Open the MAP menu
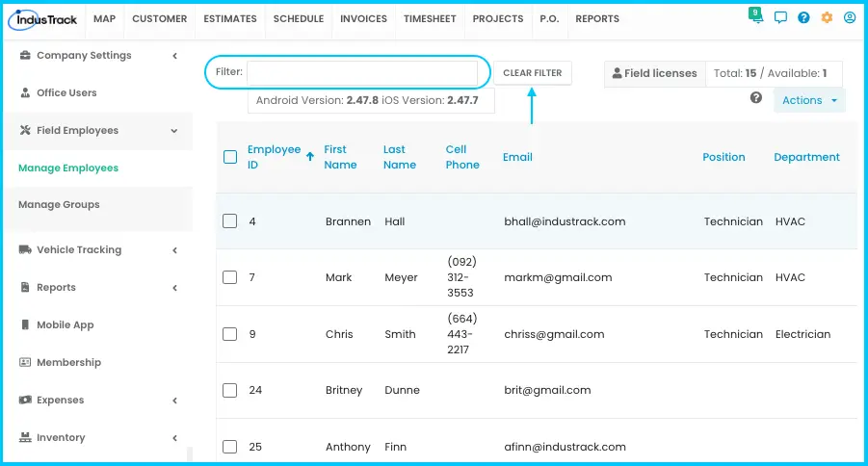The height and width of the screenshot is (466, 868). click(x=104, y=19)
